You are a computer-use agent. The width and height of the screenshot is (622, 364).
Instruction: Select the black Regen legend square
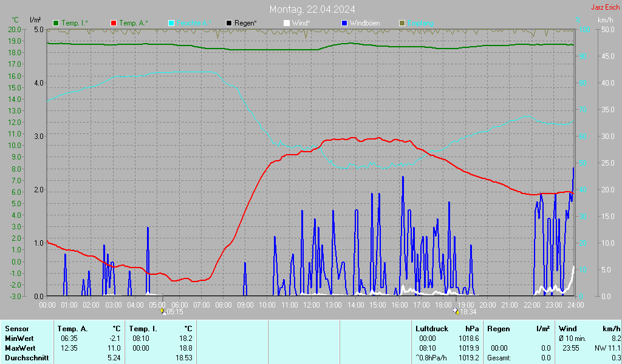229,23
